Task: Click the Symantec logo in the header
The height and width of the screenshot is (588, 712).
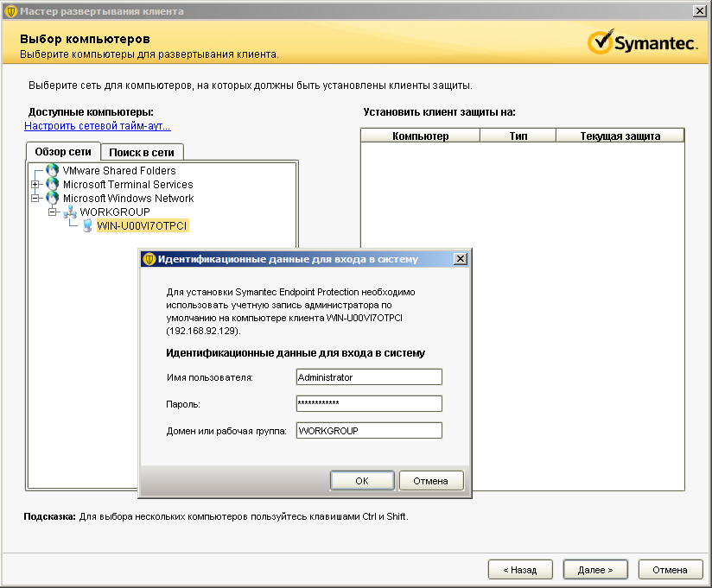Action: (642, 41)
